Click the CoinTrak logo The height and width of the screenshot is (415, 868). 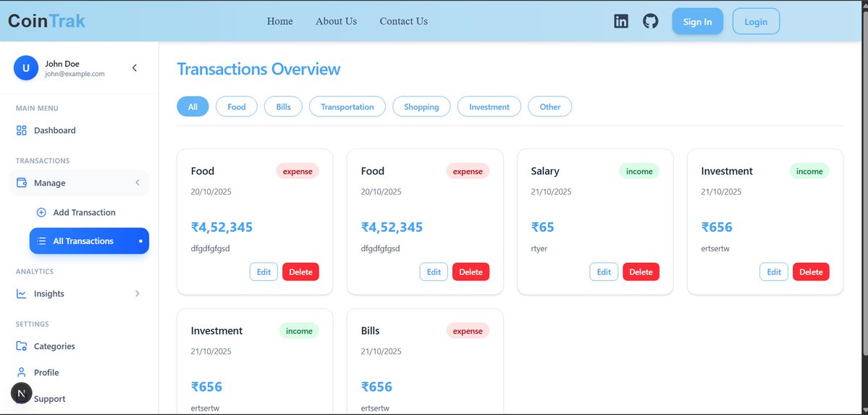tap(46, 21)
